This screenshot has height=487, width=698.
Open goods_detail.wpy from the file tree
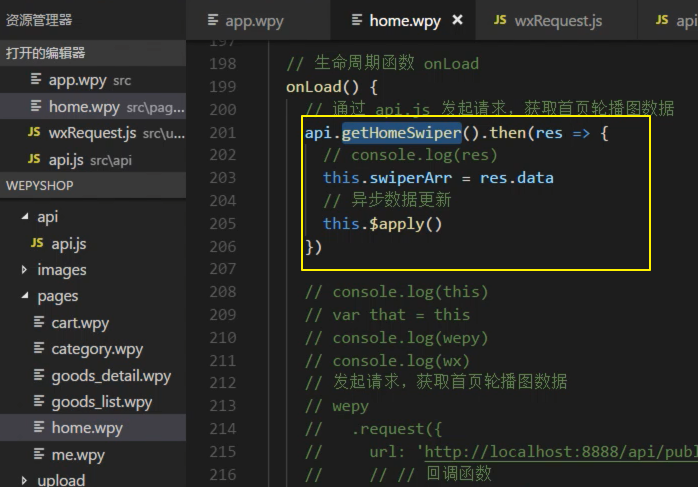click(x=111, y=376)
